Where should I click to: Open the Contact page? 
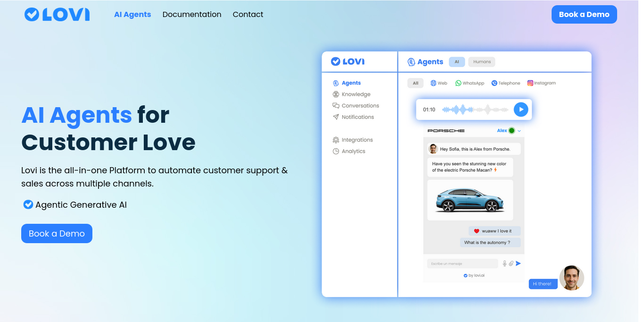(248, 14)
